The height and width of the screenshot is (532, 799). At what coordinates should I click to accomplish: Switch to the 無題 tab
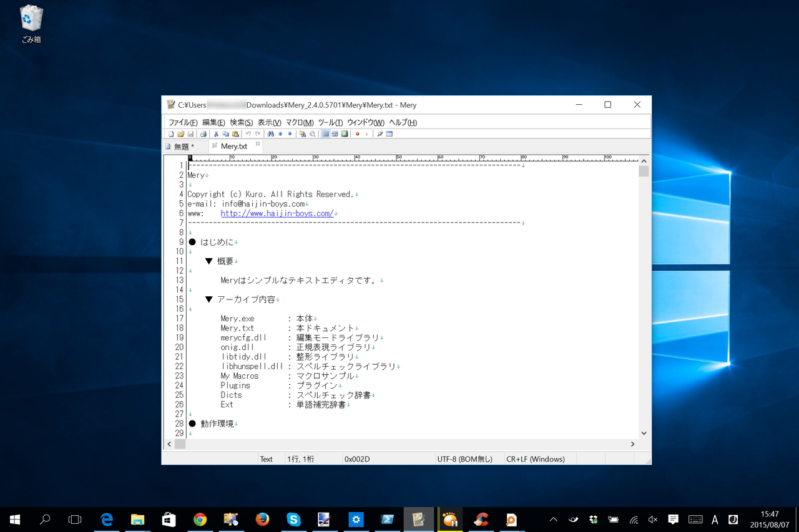184,147
